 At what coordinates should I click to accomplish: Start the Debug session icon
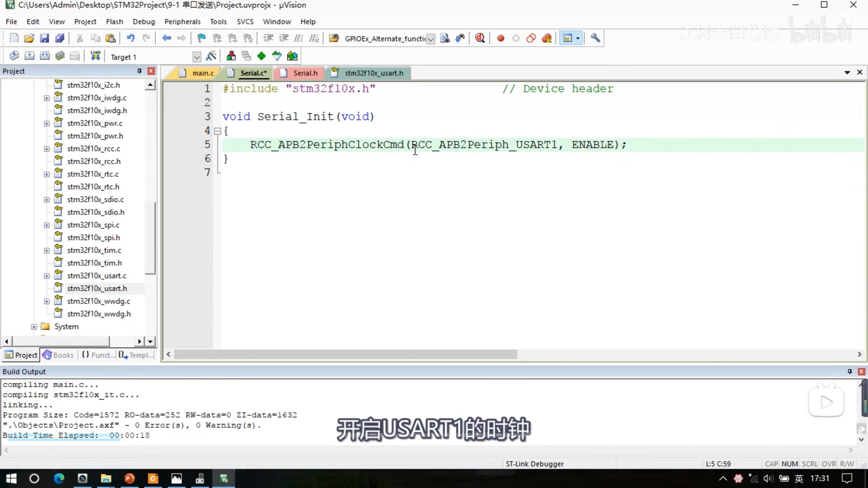(x=480, y=38)
